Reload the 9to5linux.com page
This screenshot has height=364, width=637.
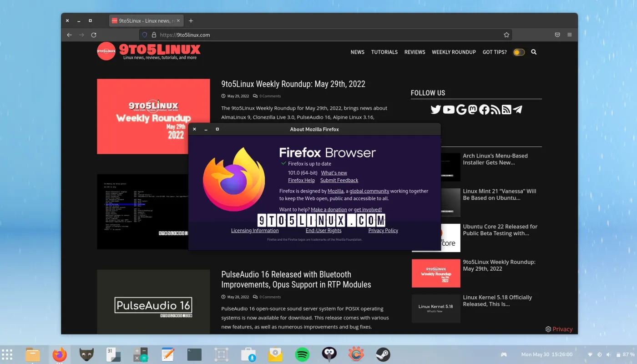pyautogui.click(x=94, y=35)
